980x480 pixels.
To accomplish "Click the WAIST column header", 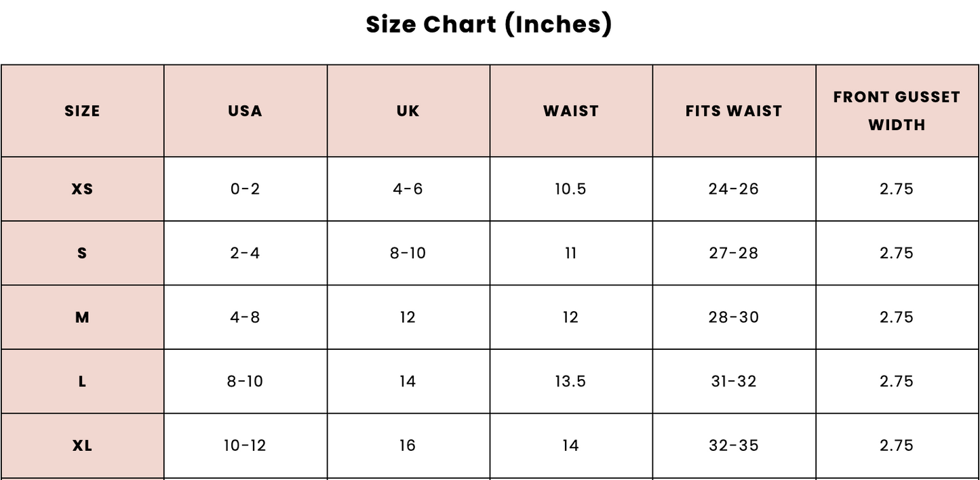I will pyautogui.click(x=571, y=111).
